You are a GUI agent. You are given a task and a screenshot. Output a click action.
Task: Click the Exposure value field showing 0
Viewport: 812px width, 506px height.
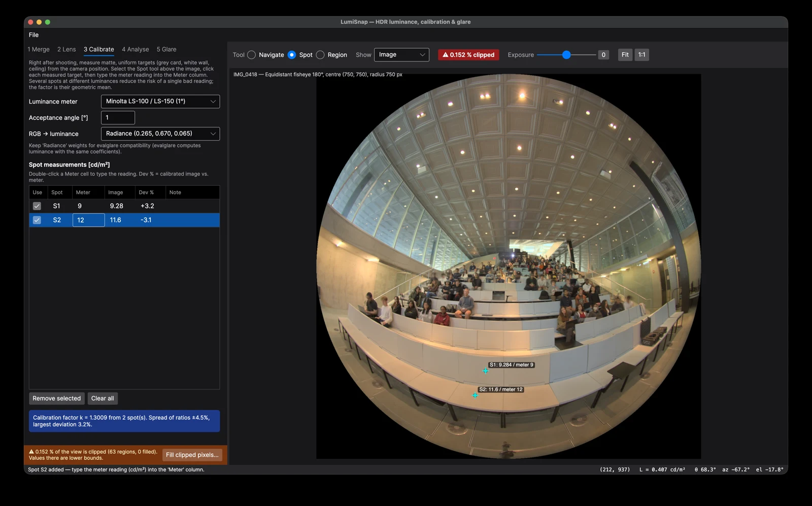[x=603, y=55]
